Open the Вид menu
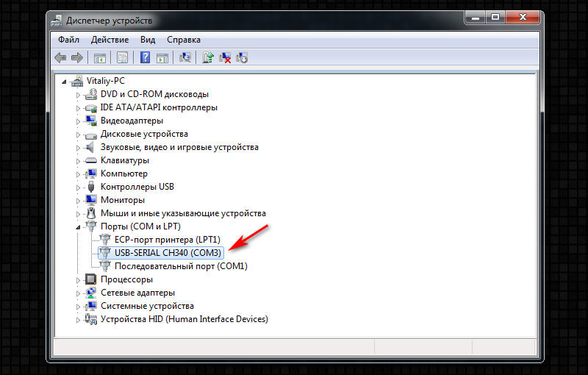The width and height of the screenshot is (588, 375). (148, 40)
